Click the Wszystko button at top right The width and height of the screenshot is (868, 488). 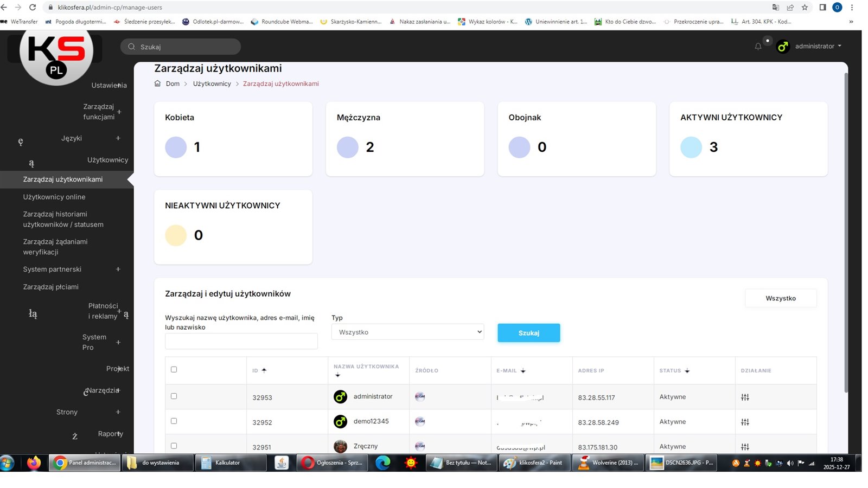click(780, 298)
